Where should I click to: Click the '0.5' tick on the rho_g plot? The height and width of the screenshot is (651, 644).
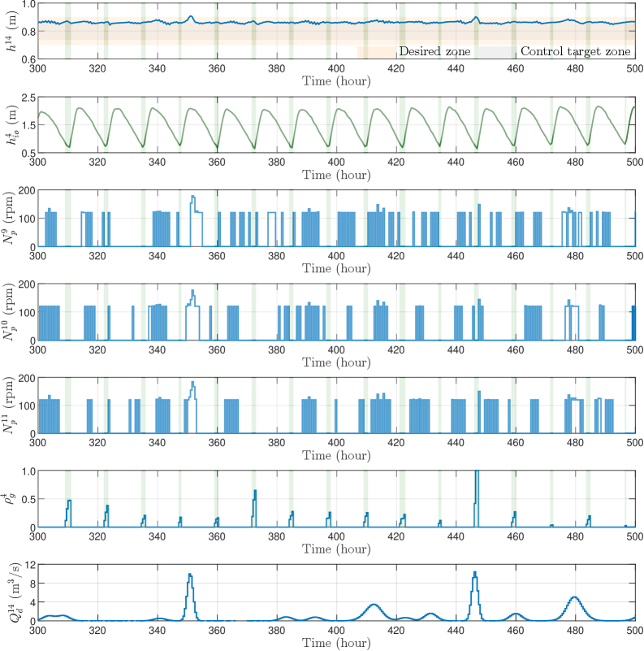tap(28, 499)
